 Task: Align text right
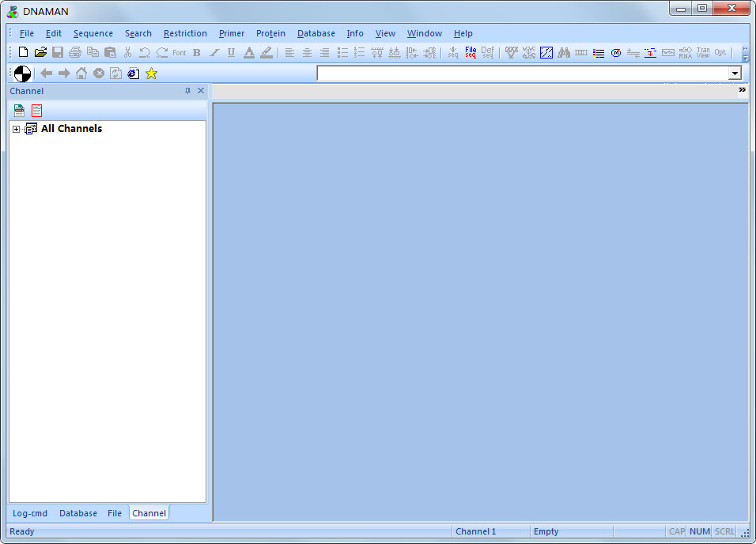(x=324, y=52)
